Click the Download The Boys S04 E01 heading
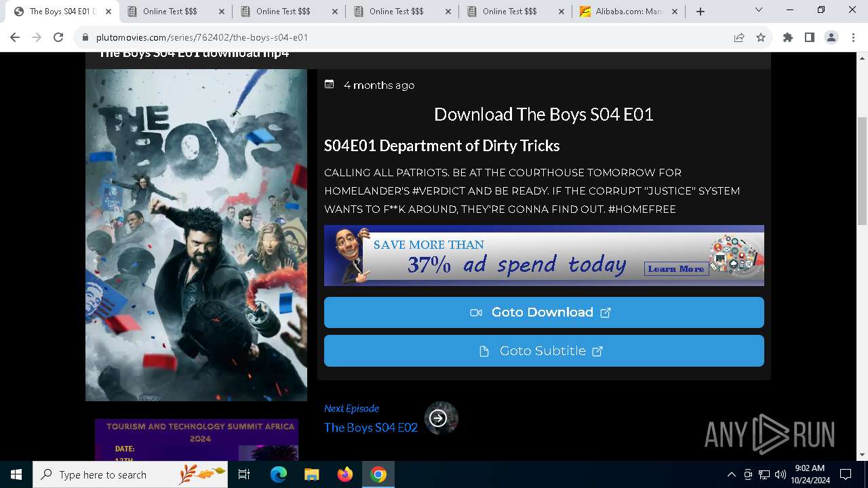 coord(544,115)
